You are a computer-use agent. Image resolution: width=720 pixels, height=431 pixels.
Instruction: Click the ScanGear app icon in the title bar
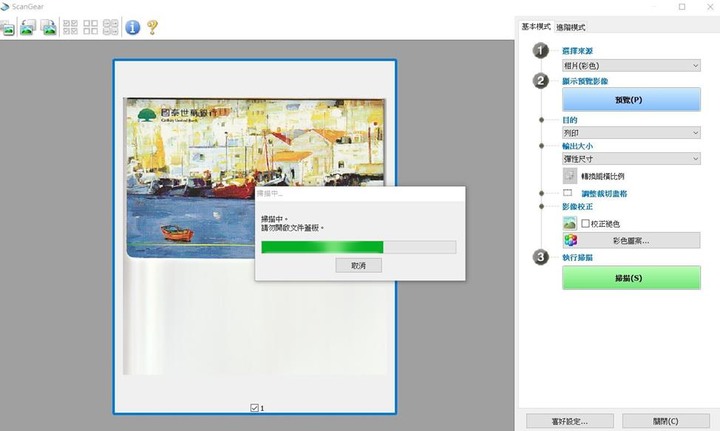[x=5, y=6]
